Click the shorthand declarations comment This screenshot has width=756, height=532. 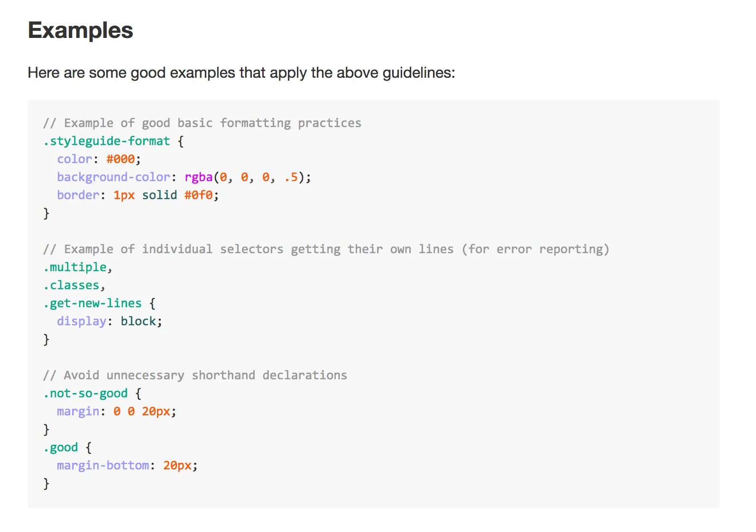[x=195, y=376]
